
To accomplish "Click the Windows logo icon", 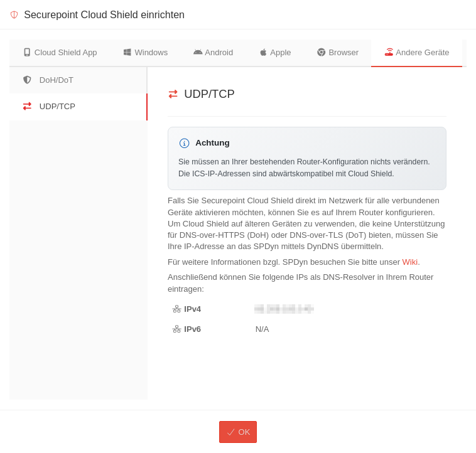I will (x=127, y=53).
